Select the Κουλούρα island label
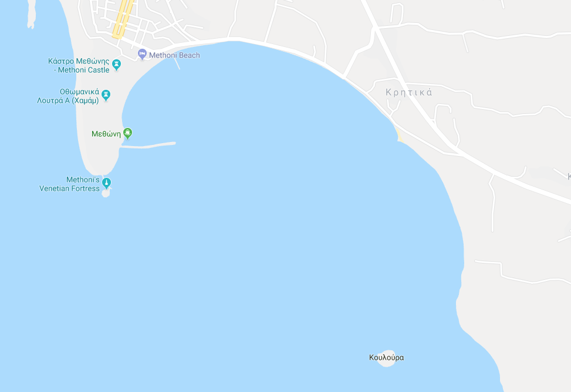 click(x=386, y=358)
